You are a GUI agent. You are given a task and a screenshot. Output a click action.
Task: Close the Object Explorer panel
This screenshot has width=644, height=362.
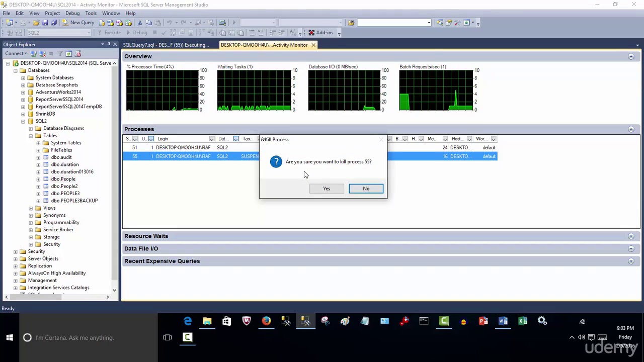tap(115, 44)
